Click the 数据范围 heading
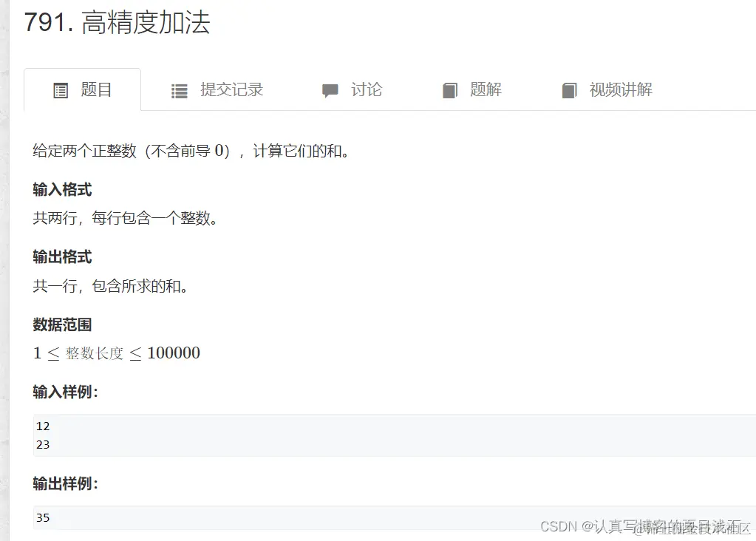 pyautogui.click(x=62, y=324)
